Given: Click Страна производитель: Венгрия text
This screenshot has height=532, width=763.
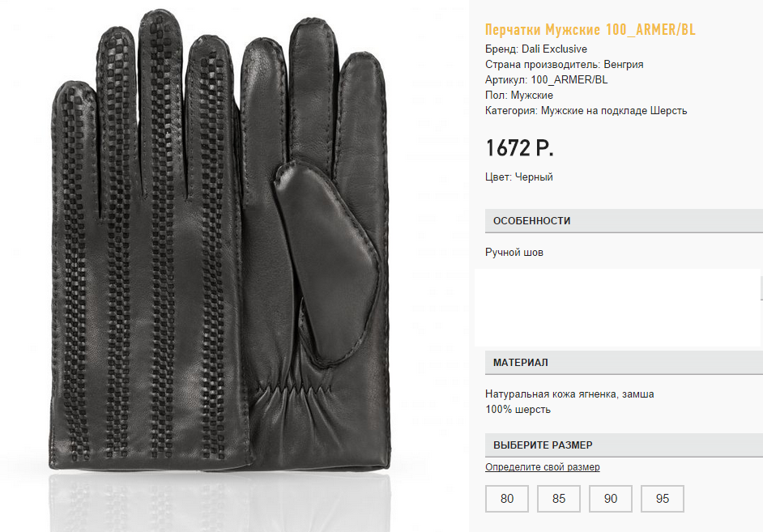Looking at the screenshot, I should point(564,64).
